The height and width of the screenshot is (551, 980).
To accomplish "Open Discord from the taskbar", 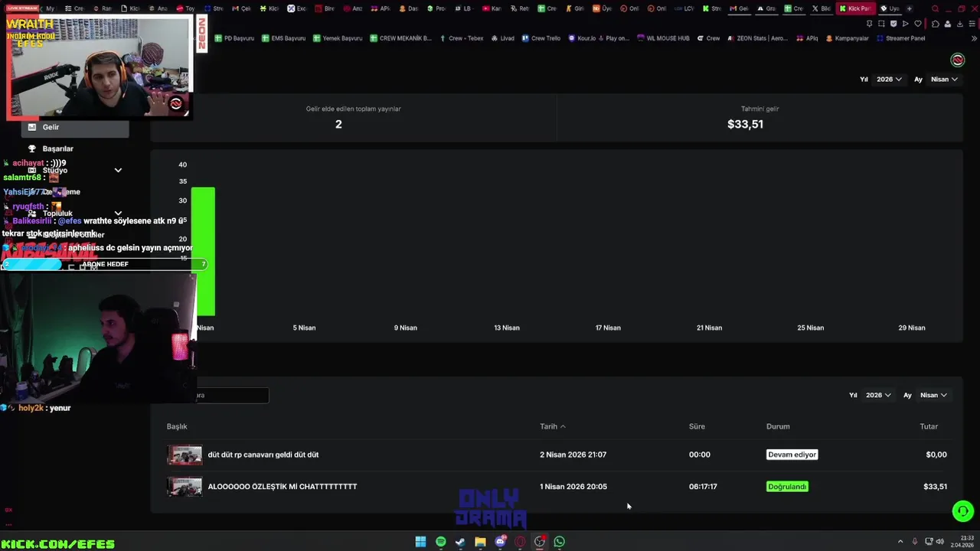I will pyautogui.click(x=500, y=542).
